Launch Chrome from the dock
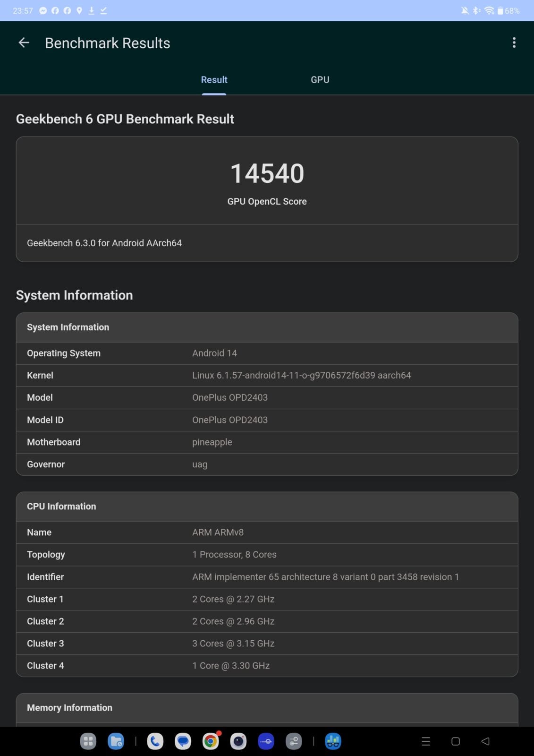The image size is (534, 756). (x=211, y=741)
